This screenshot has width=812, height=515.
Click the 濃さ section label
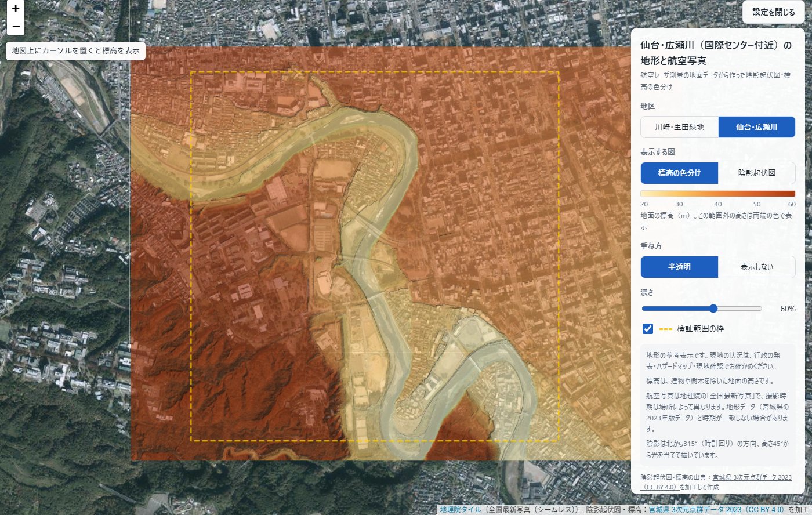click(647, 292)
